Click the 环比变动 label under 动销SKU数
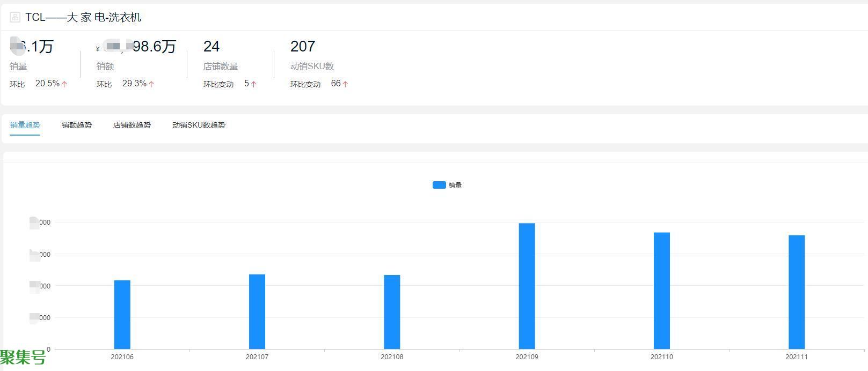The image size is (868, 371). 305,84
